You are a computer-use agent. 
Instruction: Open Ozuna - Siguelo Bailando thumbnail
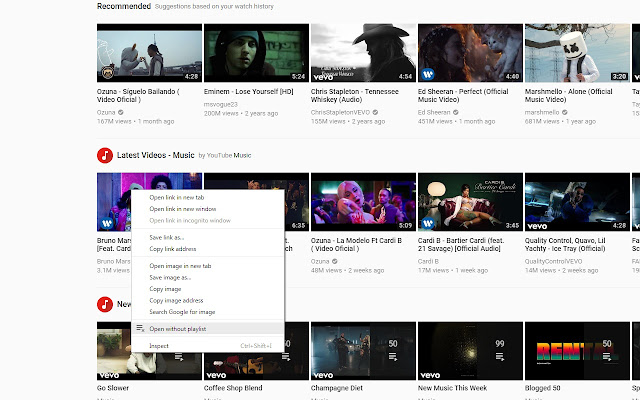point(149,53)
